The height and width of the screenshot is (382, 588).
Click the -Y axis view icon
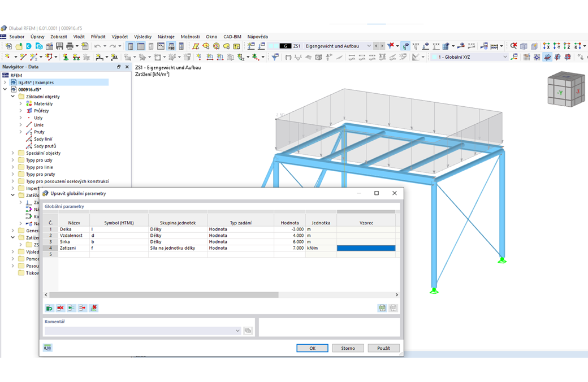coord(557,46)
